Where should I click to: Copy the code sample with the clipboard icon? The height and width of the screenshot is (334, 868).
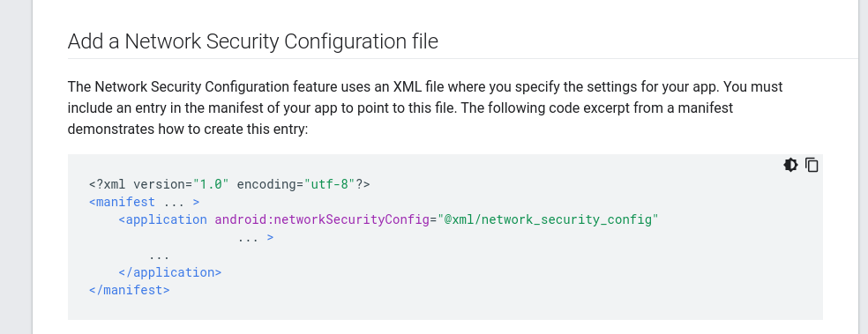click(812, 165)
